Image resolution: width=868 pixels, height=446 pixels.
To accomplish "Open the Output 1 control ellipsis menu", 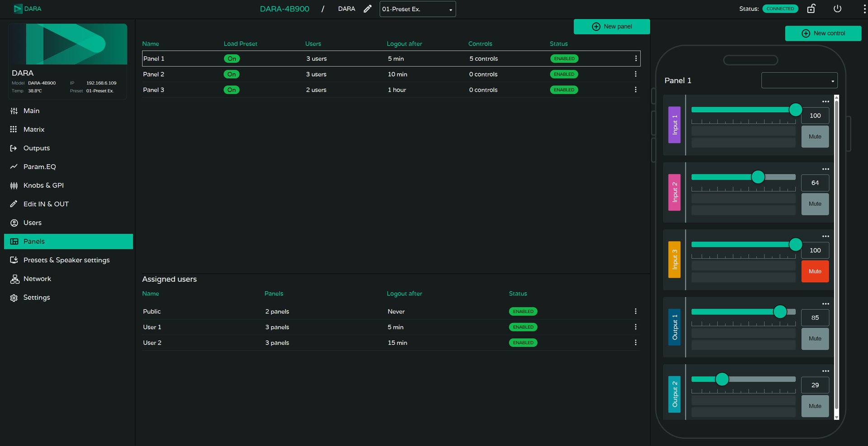I will [826, 304].
